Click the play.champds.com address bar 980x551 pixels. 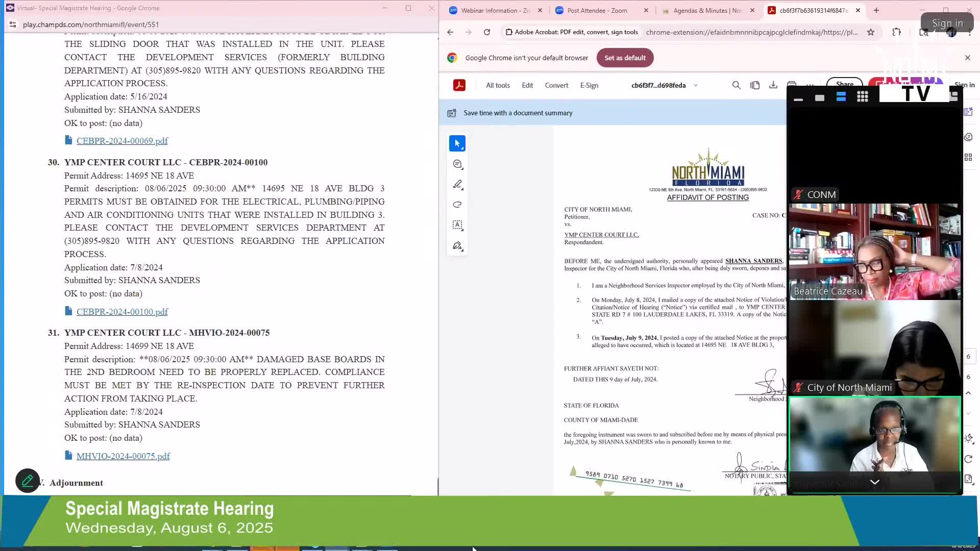91,24
